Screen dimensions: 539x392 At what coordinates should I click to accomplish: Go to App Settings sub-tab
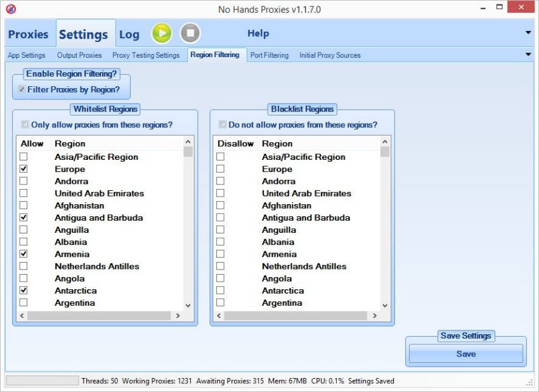pos(27,55)
